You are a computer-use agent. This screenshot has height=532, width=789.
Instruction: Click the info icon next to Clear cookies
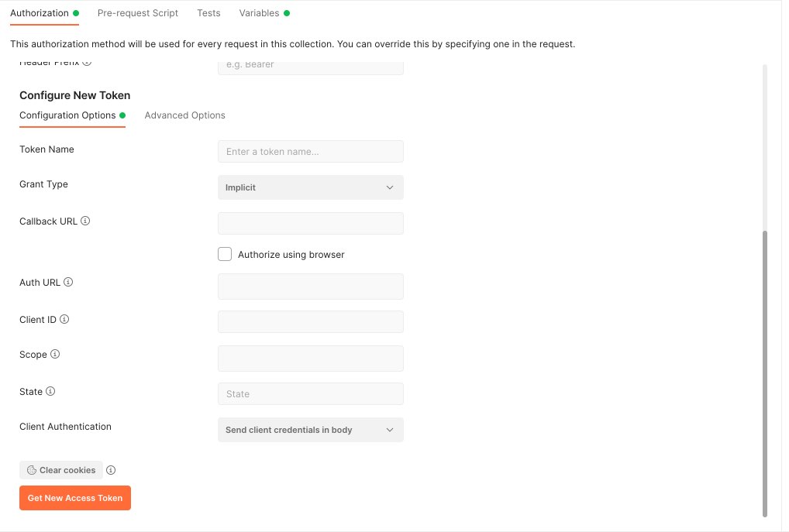111,469
